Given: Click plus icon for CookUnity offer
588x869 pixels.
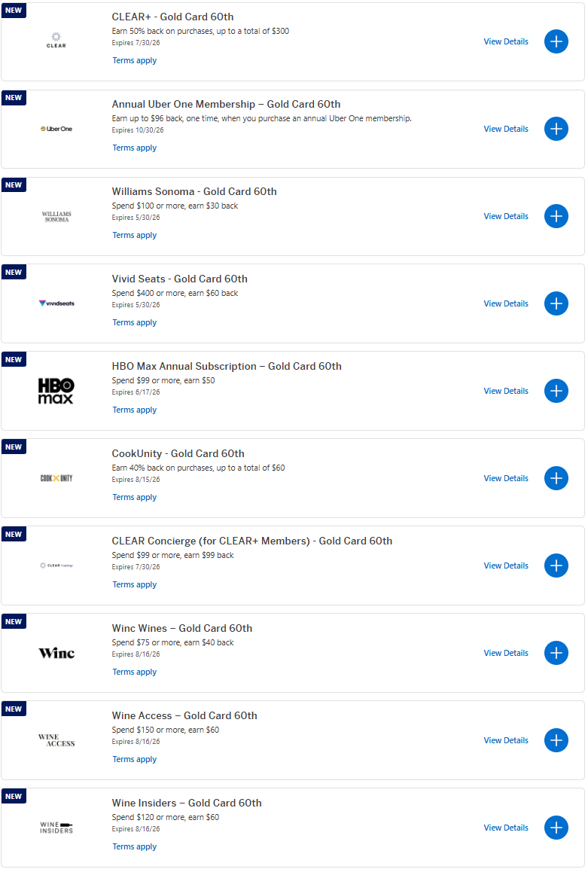Looking at the screenshot, I should click(x=556, y=478).
